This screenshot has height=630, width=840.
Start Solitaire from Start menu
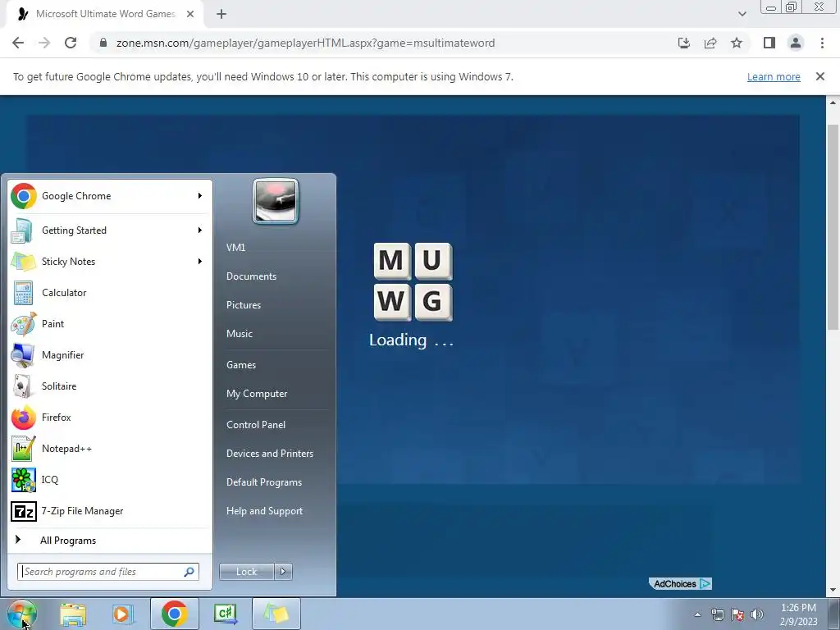pos(110,386)
